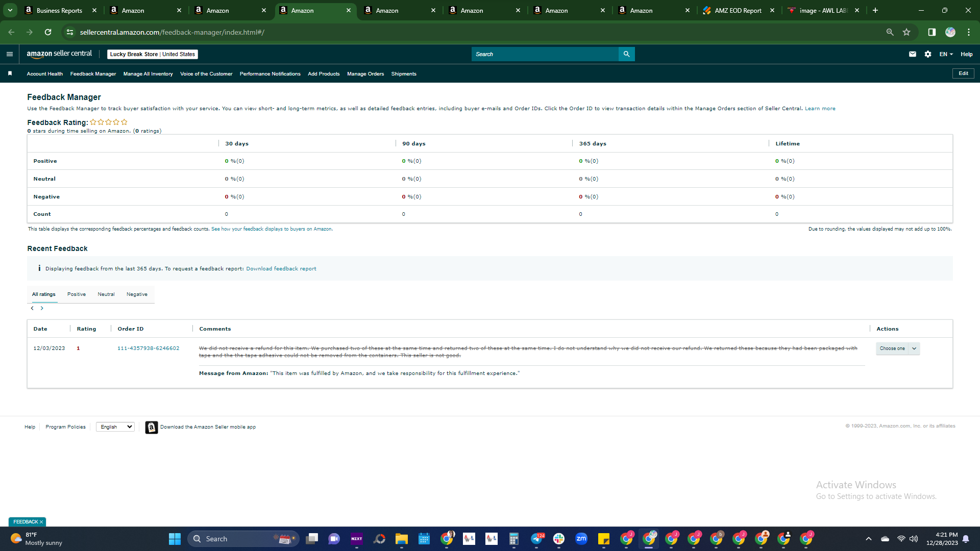Open Account Health in the nav bar
The image size is (980, 551).
[x=45, y=74]
